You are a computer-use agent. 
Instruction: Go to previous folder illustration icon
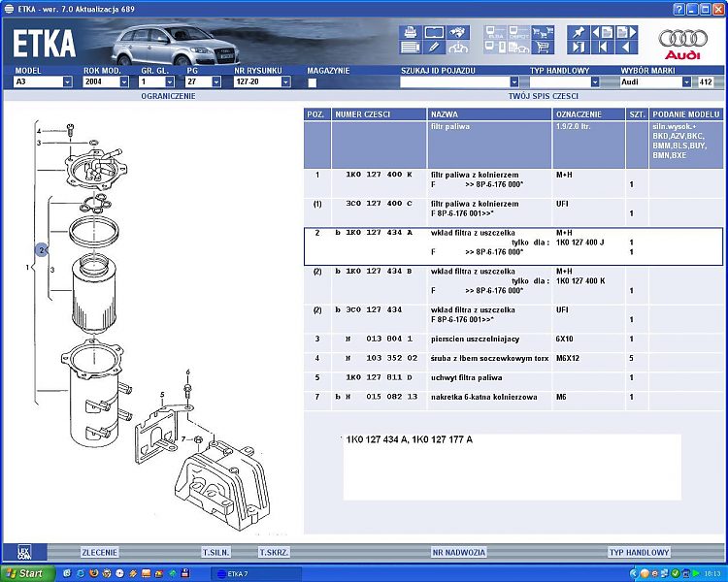point(603,32)
